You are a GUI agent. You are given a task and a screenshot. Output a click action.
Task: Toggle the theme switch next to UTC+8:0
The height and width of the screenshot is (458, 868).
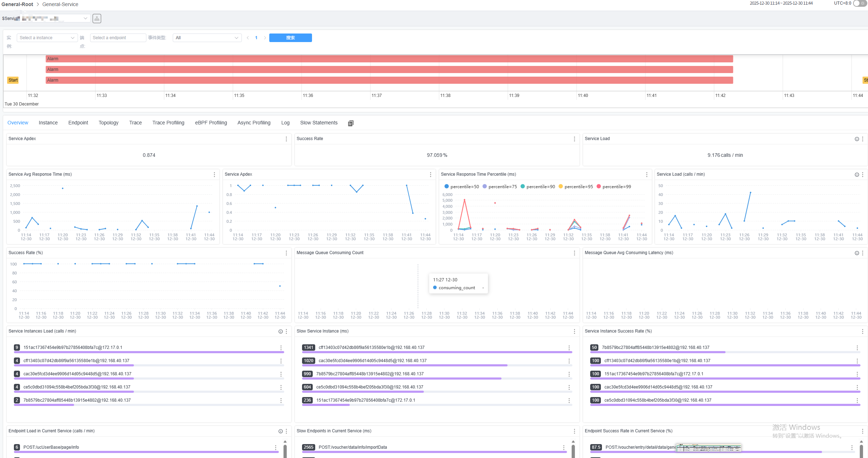coord(860,4)
